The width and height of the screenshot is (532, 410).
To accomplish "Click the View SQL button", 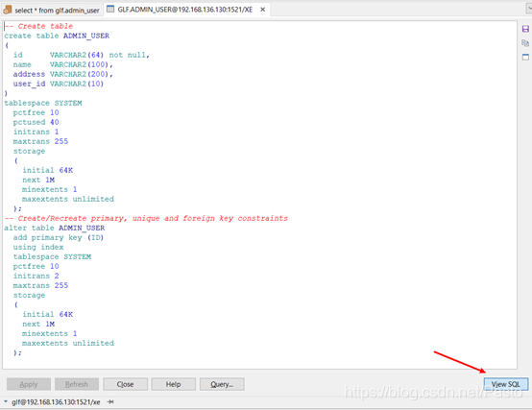I will click(506, 384).
